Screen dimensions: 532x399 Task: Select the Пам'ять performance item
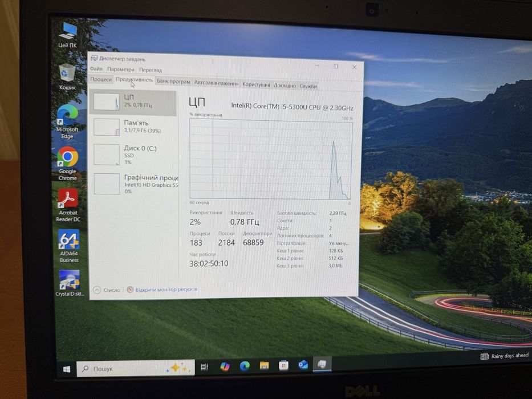tap(133, 127)
